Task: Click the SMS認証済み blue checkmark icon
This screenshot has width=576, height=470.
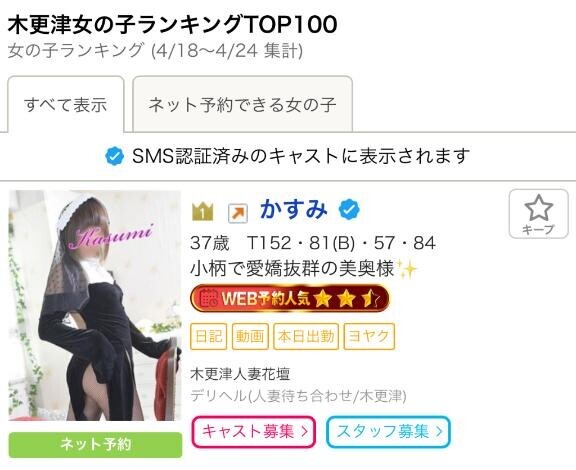Action: pos(114,156)
